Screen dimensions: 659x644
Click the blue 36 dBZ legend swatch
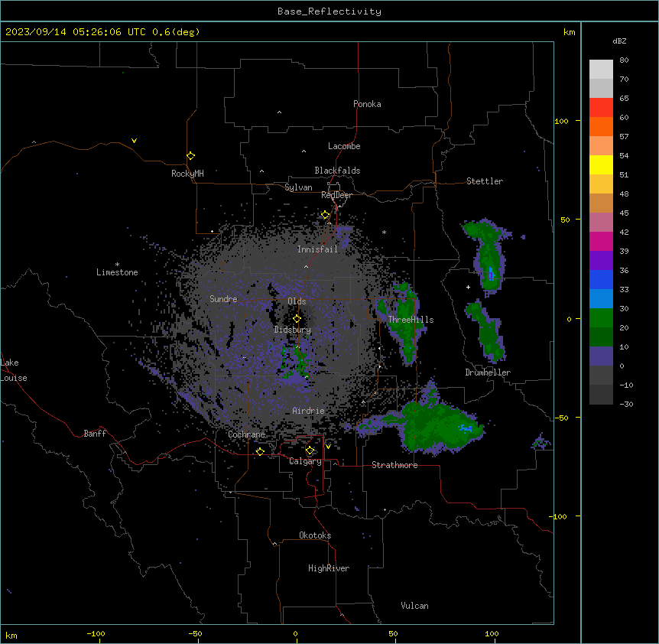pos(601,279)
